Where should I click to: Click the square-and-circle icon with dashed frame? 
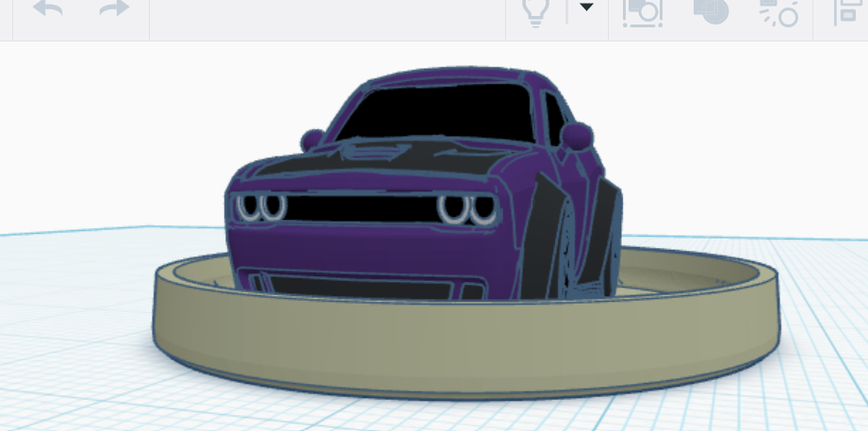643,12
